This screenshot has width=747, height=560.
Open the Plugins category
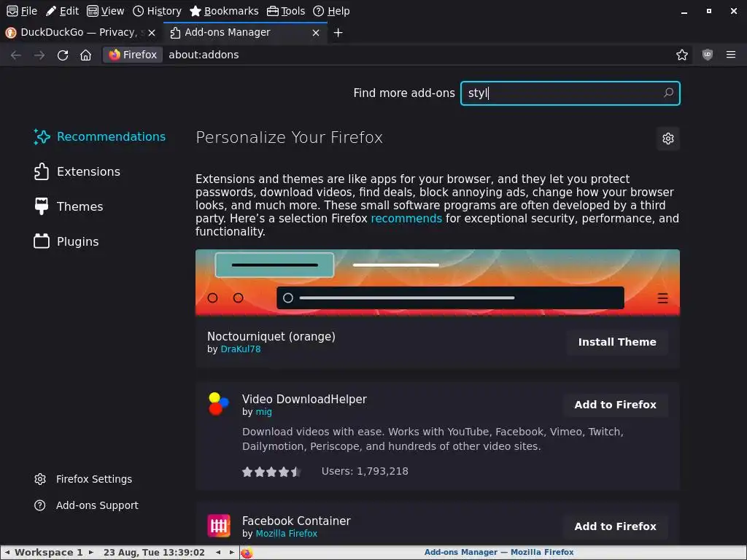click(x=66, y=241)
